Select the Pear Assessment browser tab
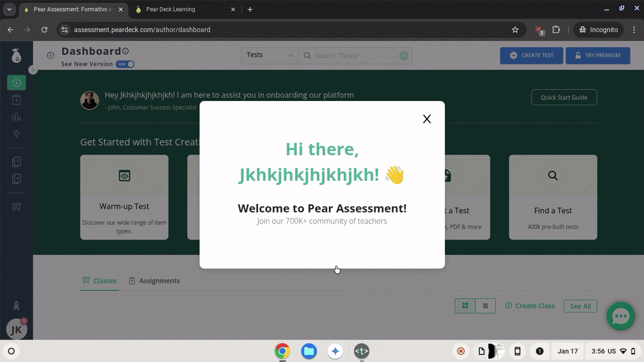 (72, 9)
